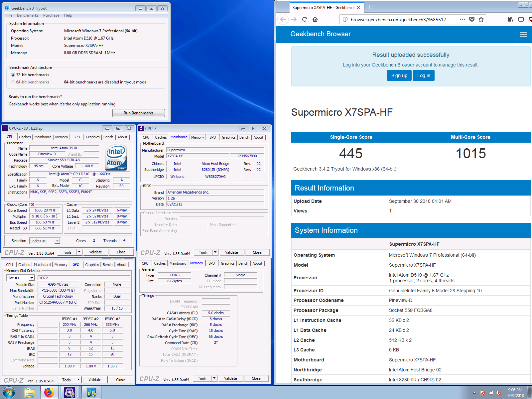
Task: Click the CPU-Z ID b23fzp title icon
Action: click(5, 128)
